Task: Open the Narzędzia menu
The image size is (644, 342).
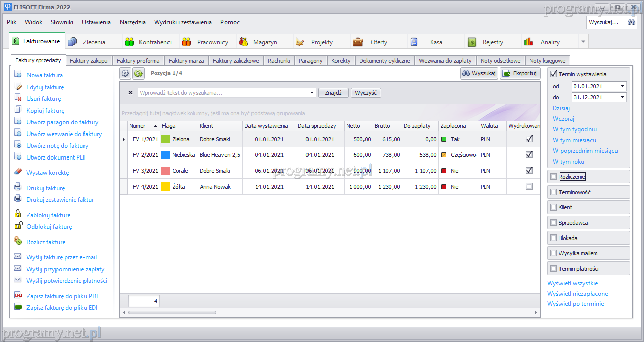Action: coord(132,22)
